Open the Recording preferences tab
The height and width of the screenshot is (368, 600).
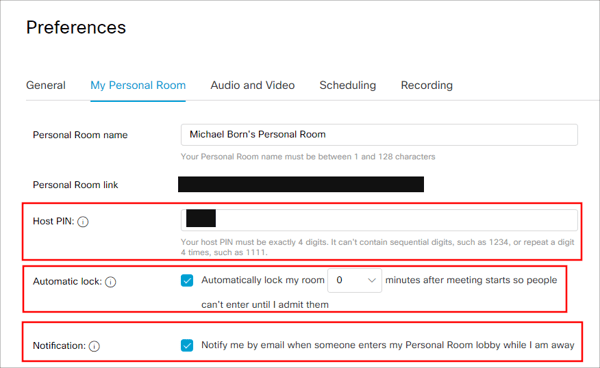pyautogui.click(x=427, y=85)
